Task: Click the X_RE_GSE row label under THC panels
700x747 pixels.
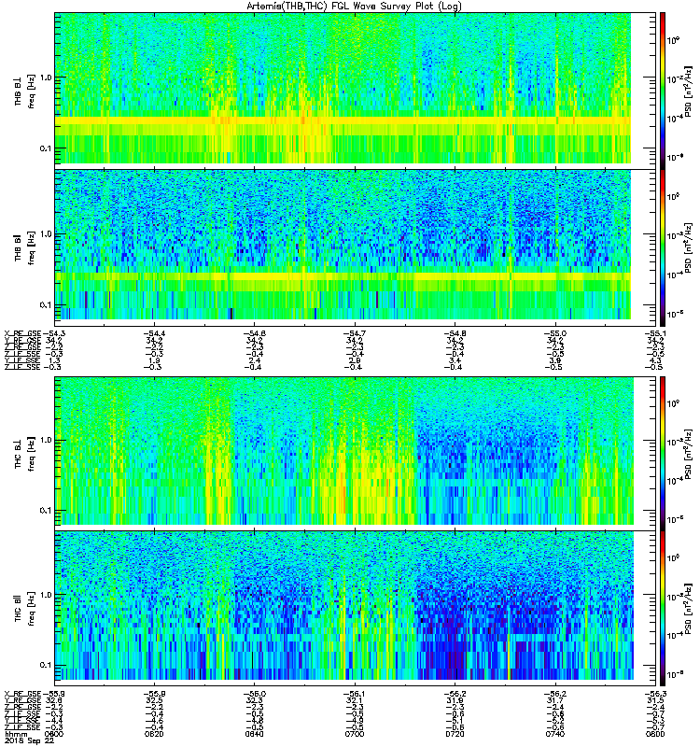Action: [x=22, y=694]
